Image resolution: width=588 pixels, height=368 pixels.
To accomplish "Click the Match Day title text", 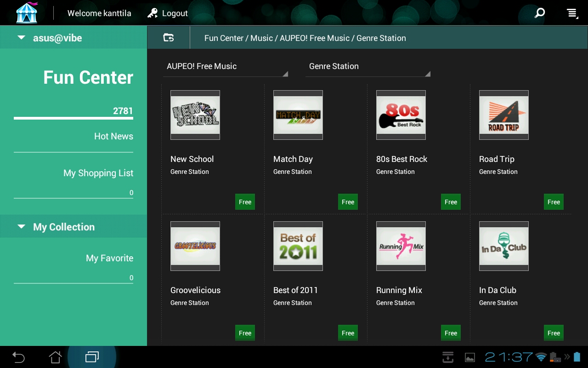I will pyautogui.click(x=293, y=159).
